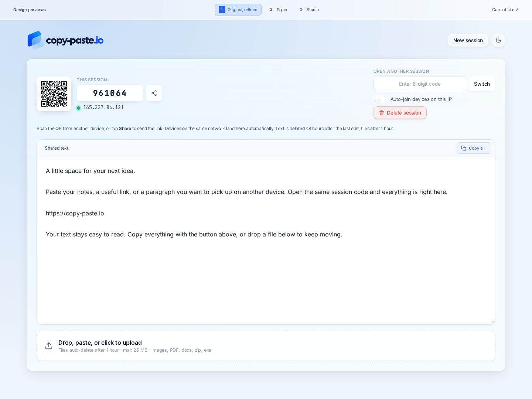Click the copy-paste.io logo

coord(65,40)
